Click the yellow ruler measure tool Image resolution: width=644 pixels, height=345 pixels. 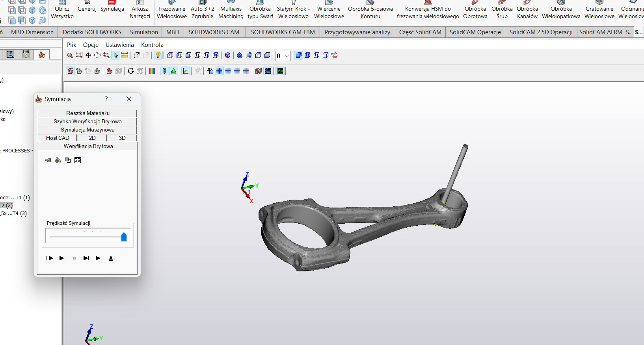coord(125,56)
